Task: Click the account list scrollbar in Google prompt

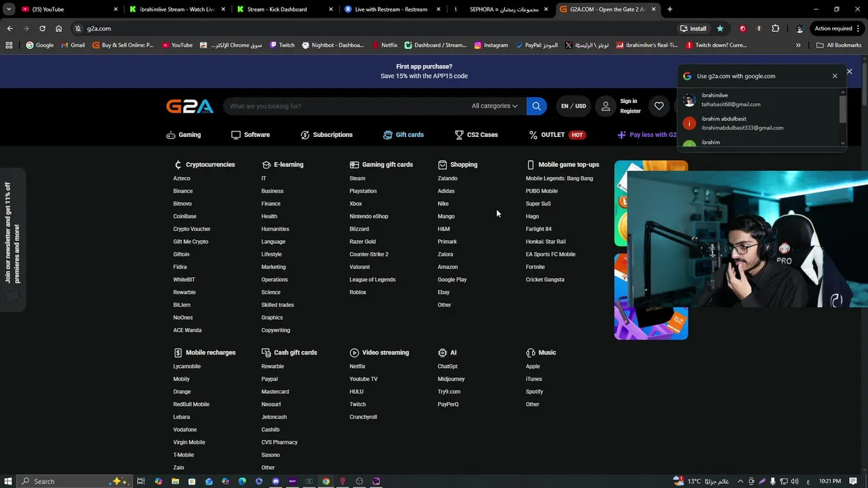Action: coord(843,110)
